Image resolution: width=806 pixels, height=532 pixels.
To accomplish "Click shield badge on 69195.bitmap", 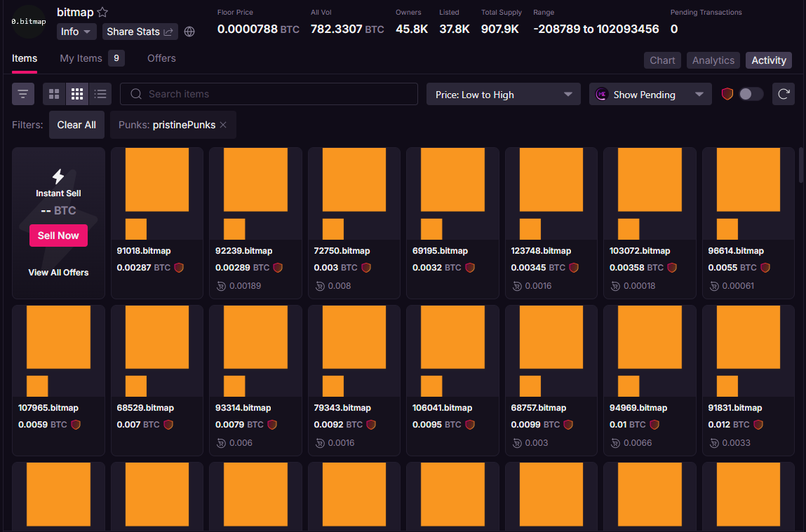I will point(470,268).
